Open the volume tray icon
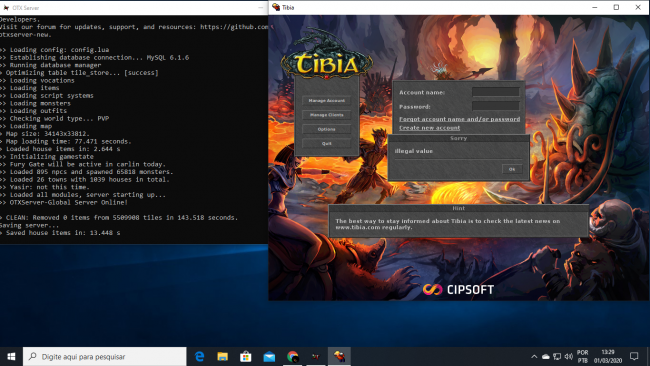 (x=569, y=356)
